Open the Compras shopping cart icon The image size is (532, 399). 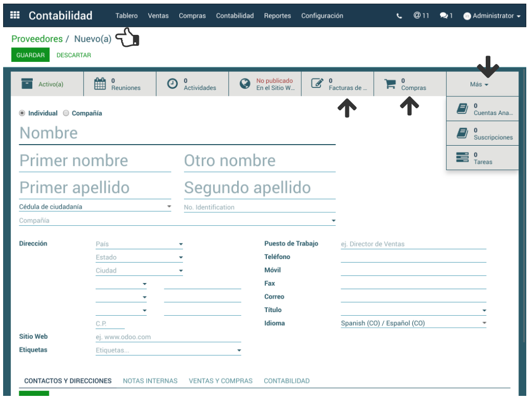[x=390, y=84]
